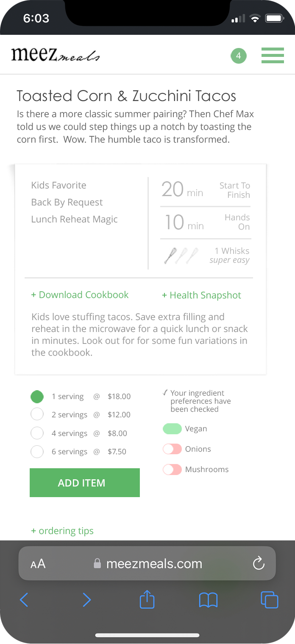The width and height of the screenshot is (295, 644).
Task: Open Safari bookmarks book icon
Action: 208,600
